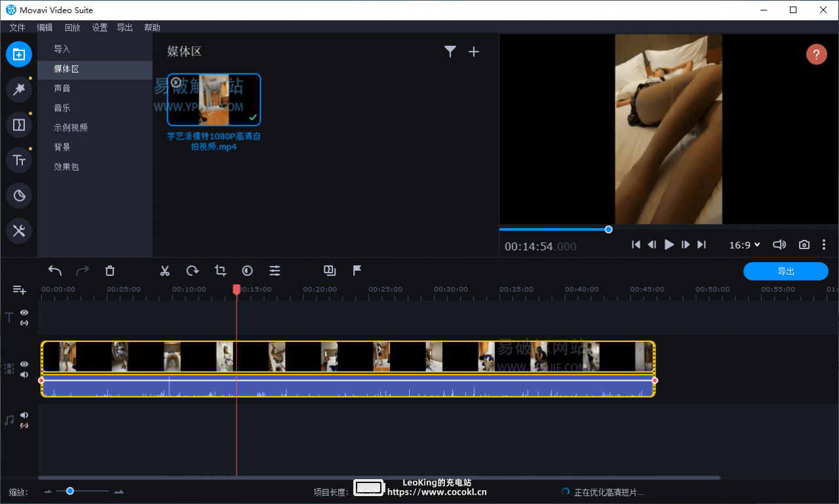This screenshot has width=839, height=504.
Task: Select 音乐 in the side list
Action: coord(95,108)
